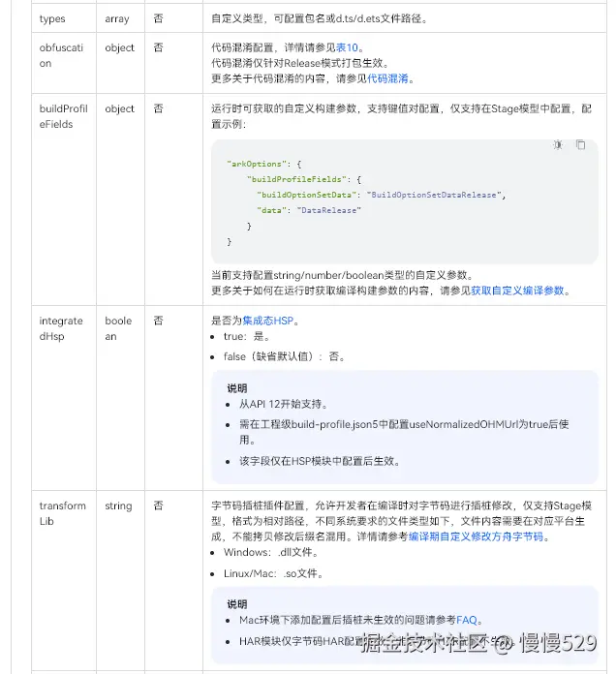Copy the arkOptions code snippet
Image resolution: width=616 pixels, height=674 pixels.
(x=581, y=145)
